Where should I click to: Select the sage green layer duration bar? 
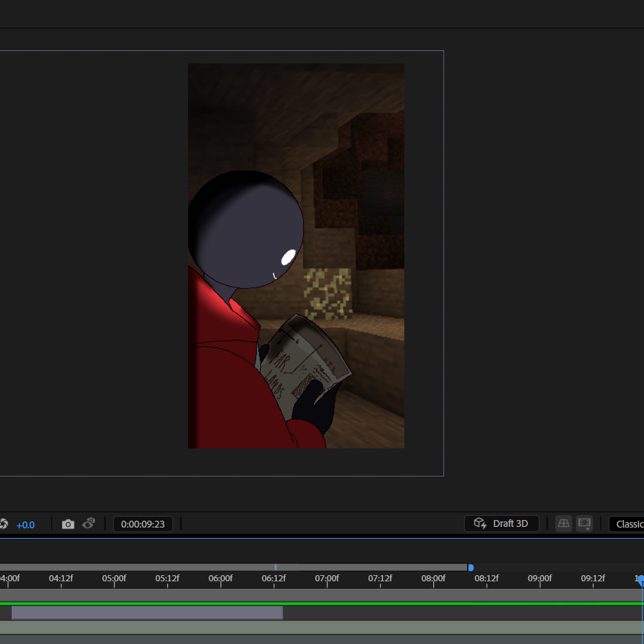coord(322,628)
